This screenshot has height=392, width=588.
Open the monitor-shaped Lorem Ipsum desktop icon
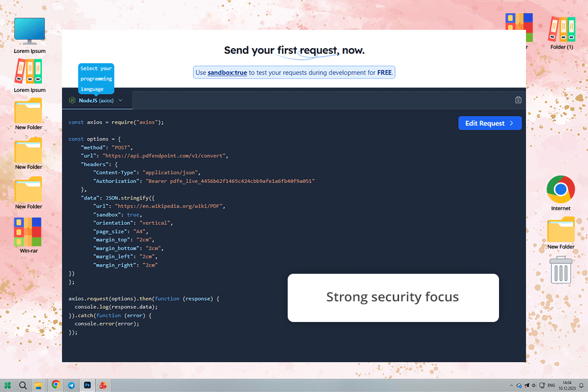pyautogui.click(x=30, y=36)
